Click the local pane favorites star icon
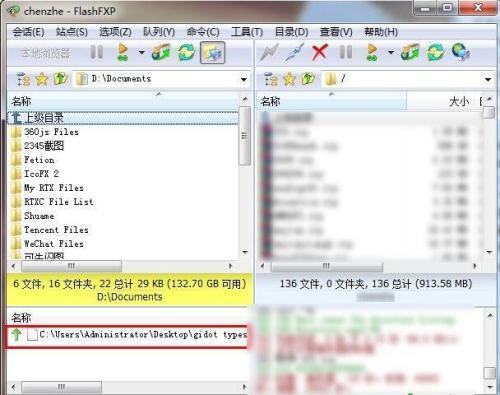The width and height of the screenshot is (500, 395). 42,79
